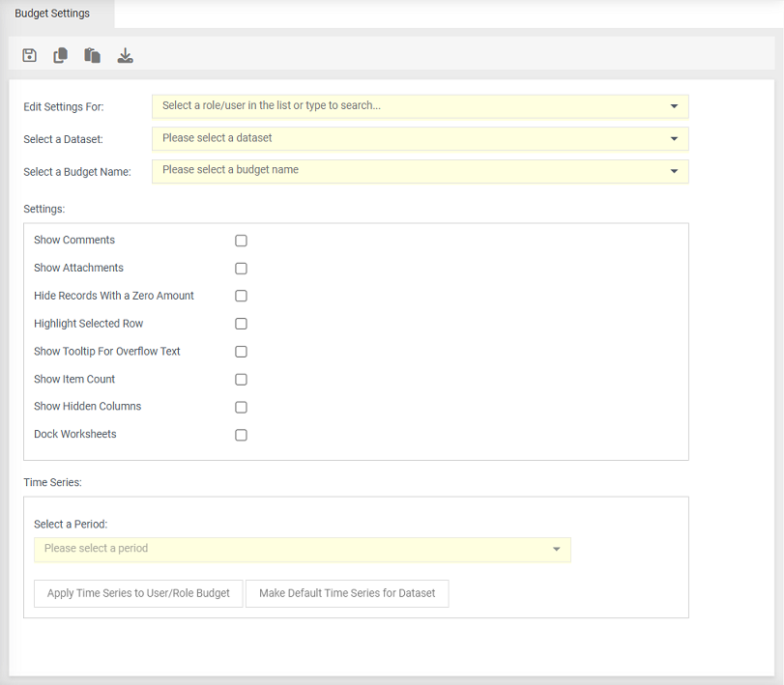The image size is (784, 685).
Task: Check Hide Records With a Zero Amount
Action: click(241, 296)
